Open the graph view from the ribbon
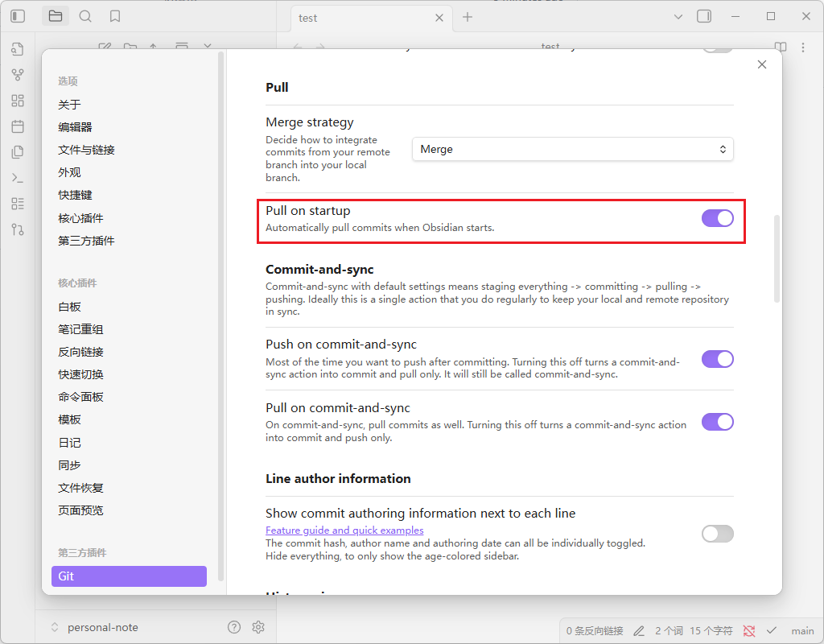This screenshot has width=824, height=644. pyautogui.click(x=18, y=75)
